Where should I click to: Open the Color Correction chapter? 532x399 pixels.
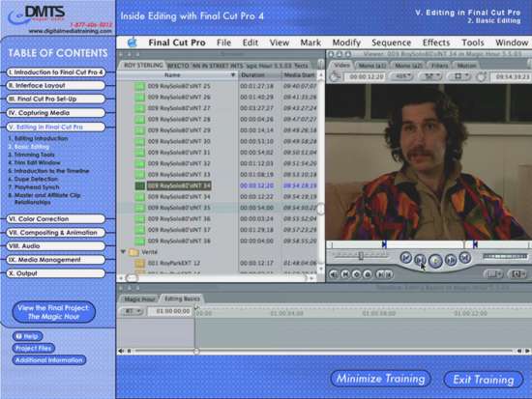click(56, 219)
